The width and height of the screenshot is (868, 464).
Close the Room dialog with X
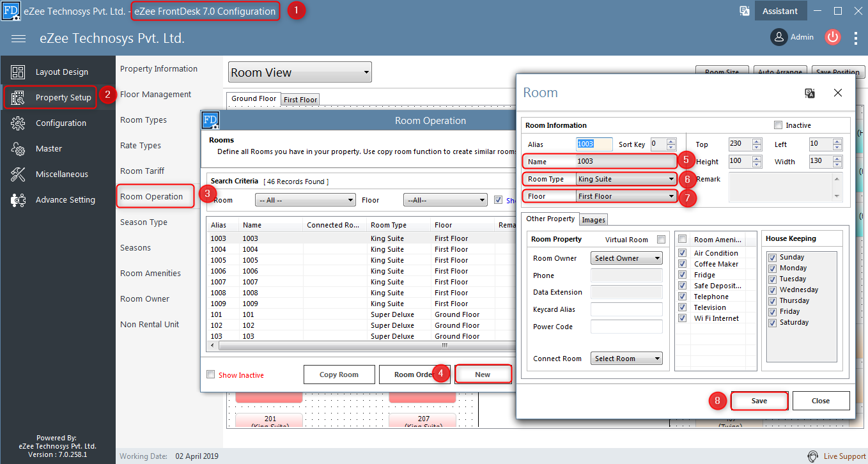point(838,93)
